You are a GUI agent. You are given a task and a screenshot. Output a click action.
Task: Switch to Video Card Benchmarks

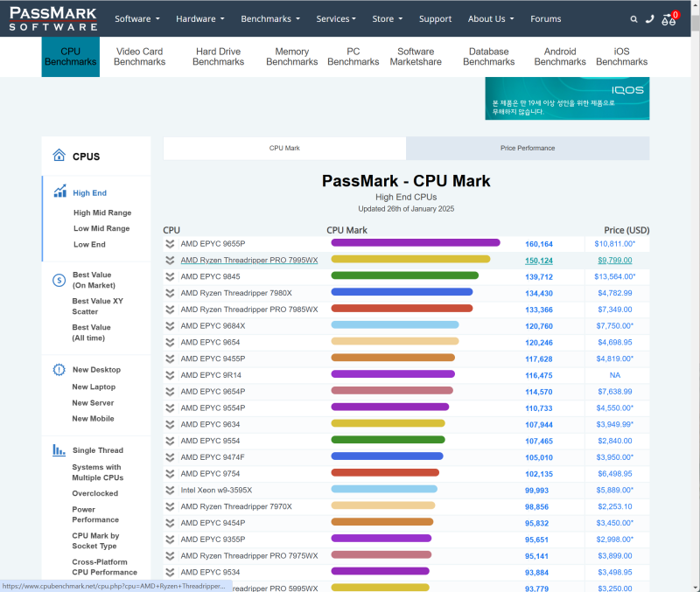(x=139, y=57)
